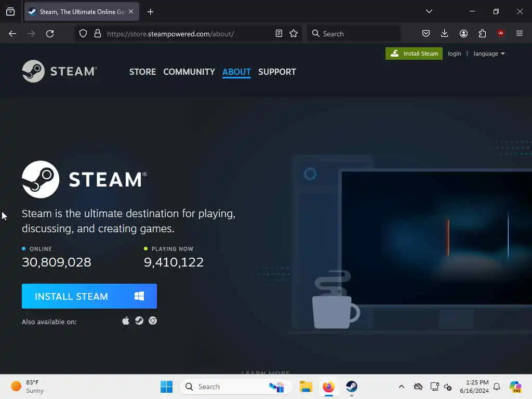Open the tracking protection shield icon
This screenshot has height=399, width=532.
[x=83, y=34]
